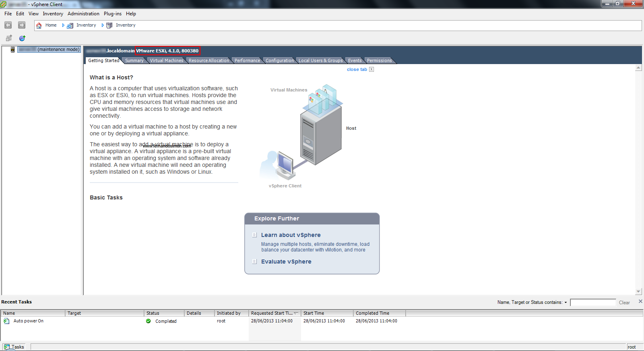Screen dimensions: 644x351
Task: Click the content pane scroll up arrow
Action: click(x=638, y=68)
